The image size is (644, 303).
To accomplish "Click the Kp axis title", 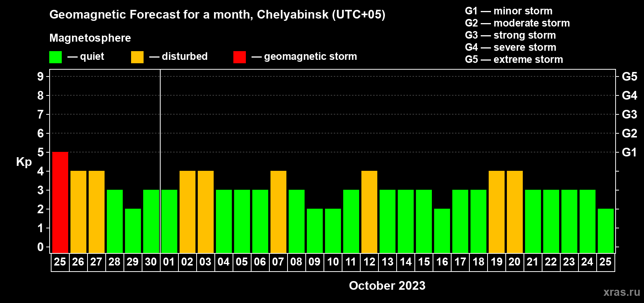I will (x=24, y=162).
